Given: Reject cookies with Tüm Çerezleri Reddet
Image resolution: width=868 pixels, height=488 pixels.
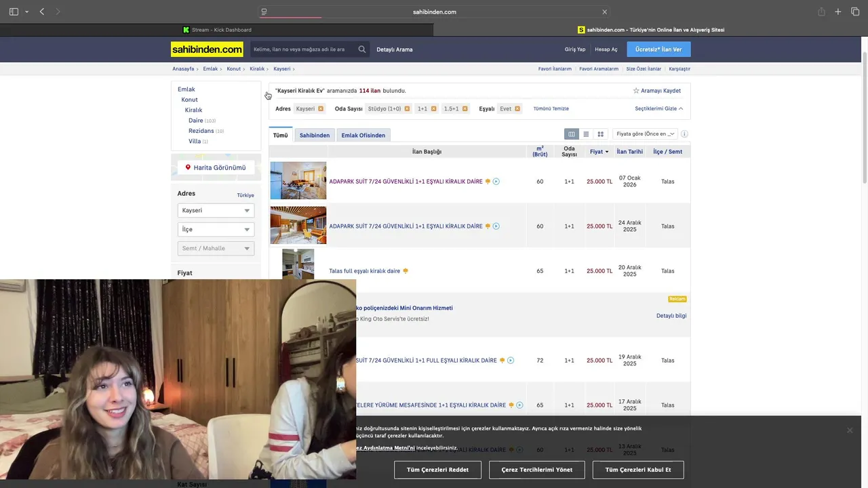Looking at the screenshot, I should tap(437, 470).
